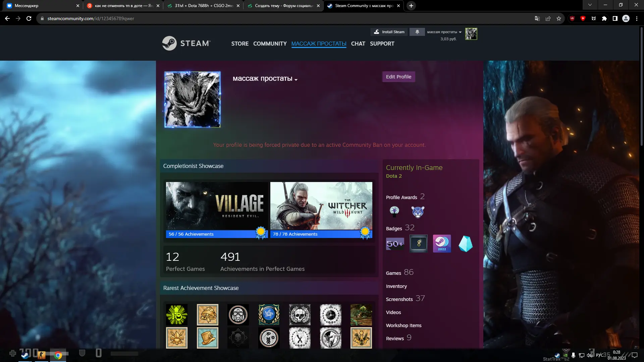The height and width of the screenshot is (362, 644).
Task: Open Chrome tab search chevron
Action: click(x=590, y=5)
